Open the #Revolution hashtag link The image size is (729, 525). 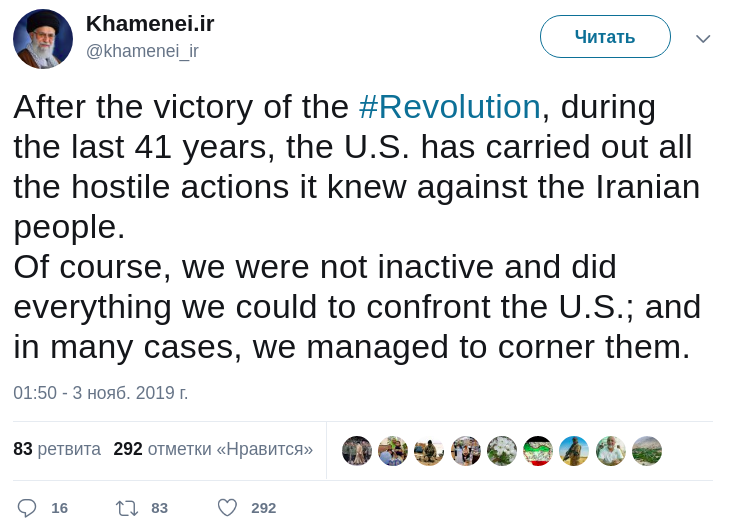click(449, 107)
